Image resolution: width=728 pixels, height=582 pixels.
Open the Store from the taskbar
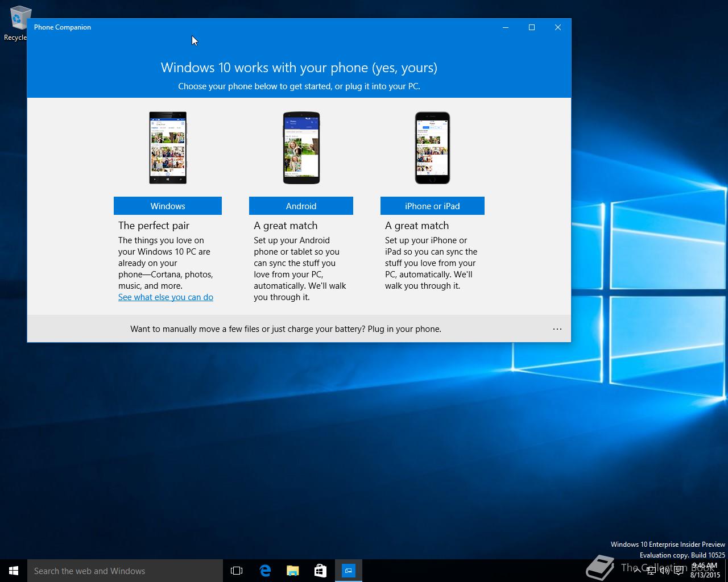pos(321,571)
